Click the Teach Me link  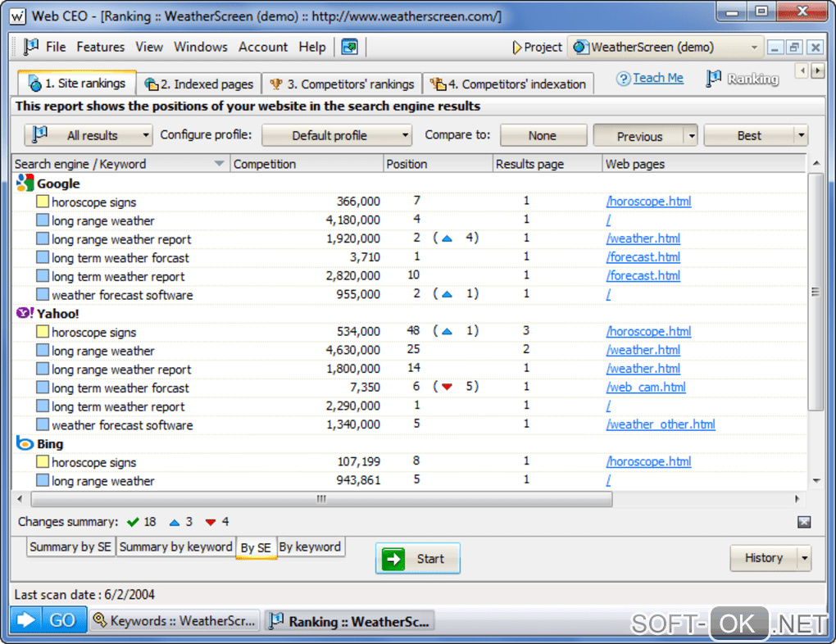tap(658, 79)
